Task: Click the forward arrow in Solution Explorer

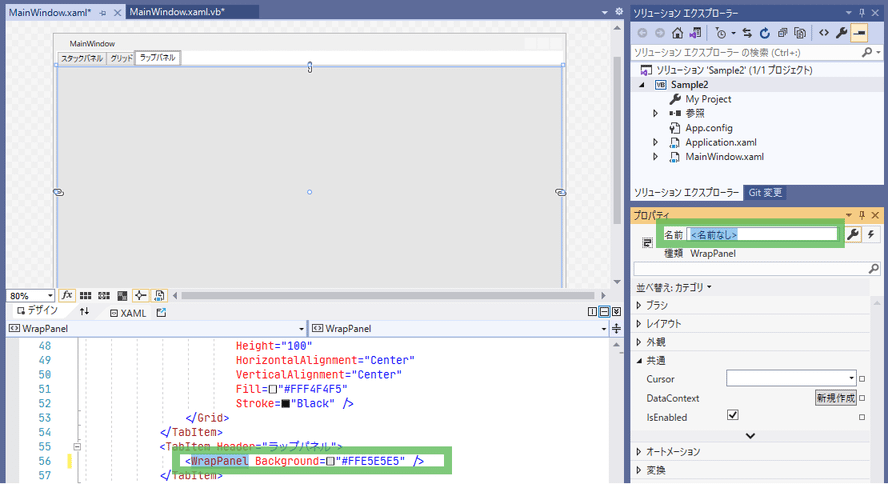Action: (x=660, y=33)
